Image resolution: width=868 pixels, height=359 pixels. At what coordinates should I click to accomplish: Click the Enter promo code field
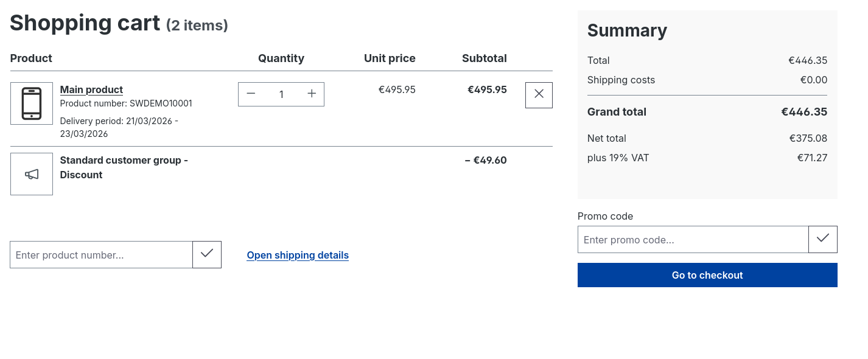(x=693, y=239)
